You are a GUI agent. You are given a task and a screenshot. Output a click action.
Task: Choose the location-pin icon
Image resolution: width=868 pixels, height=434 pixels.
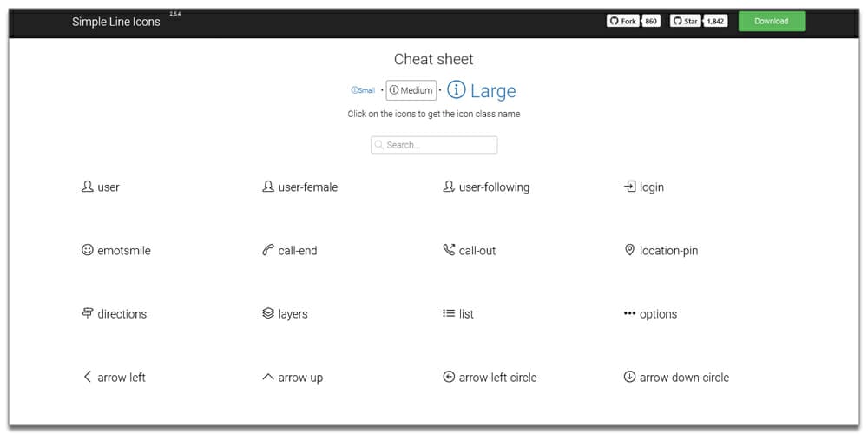(629, 250)
